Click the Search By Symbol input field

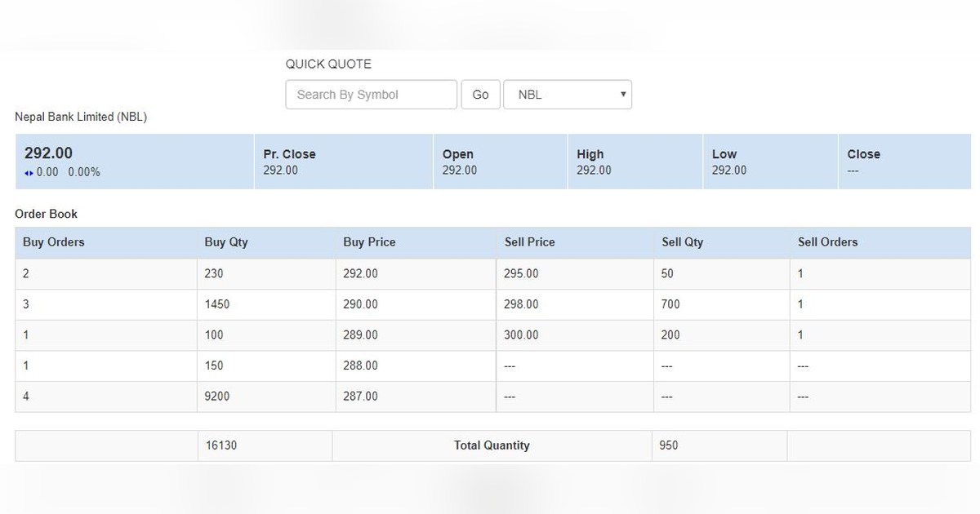[x=371, y=95]
